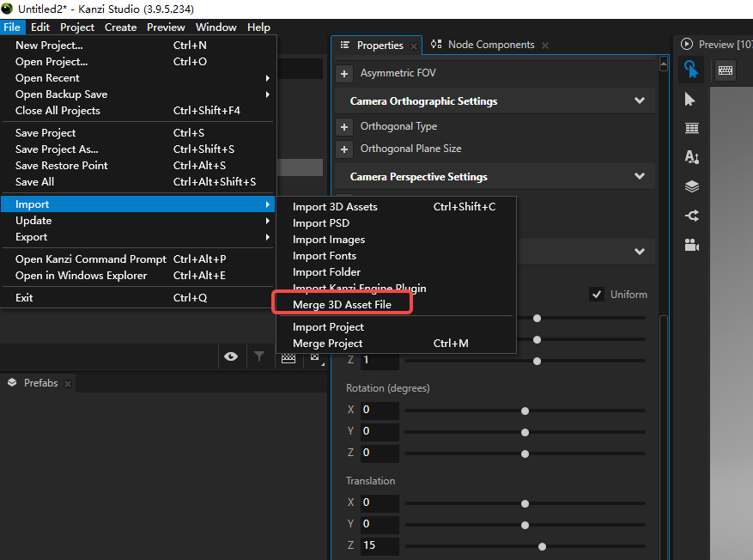Screen dimensions: 753x560
Task: Expand the Export submenu
Action: click(138, 237)
